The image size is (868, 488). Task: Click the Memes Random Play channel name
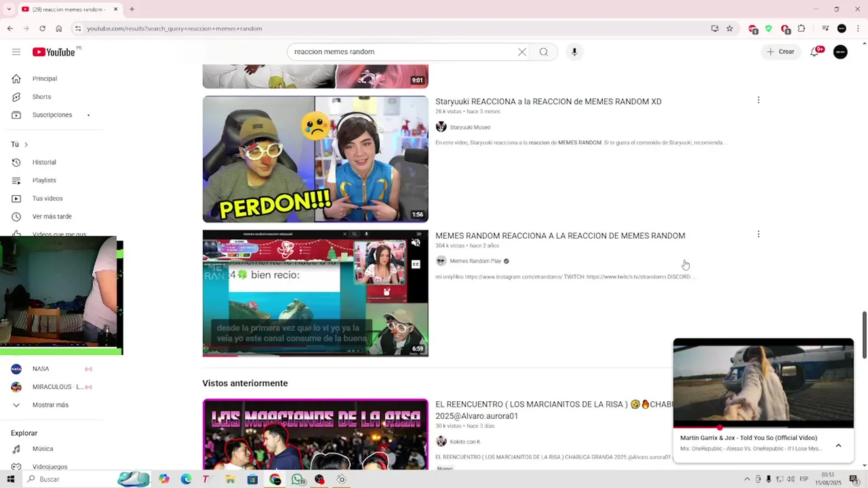tap(475, 261)
